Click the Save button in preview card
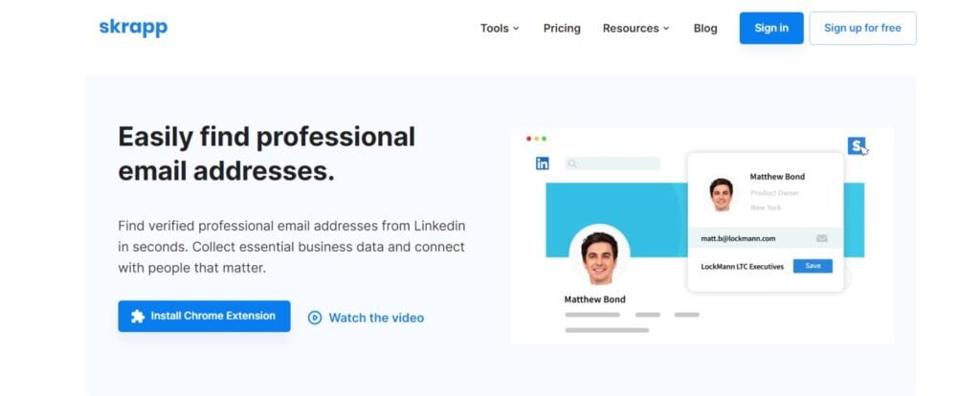Viewport: 980px width, 396px height. click(813, 266)
